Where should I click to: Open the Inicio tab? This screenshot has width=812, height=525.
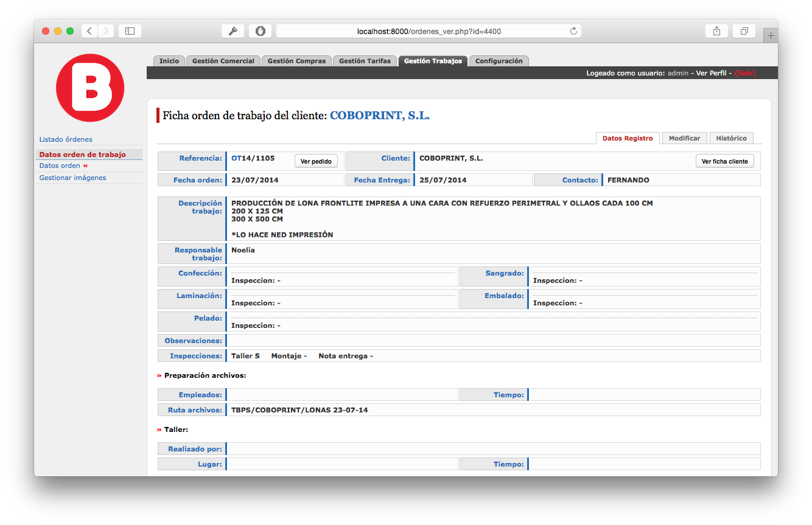click(169, 61)
